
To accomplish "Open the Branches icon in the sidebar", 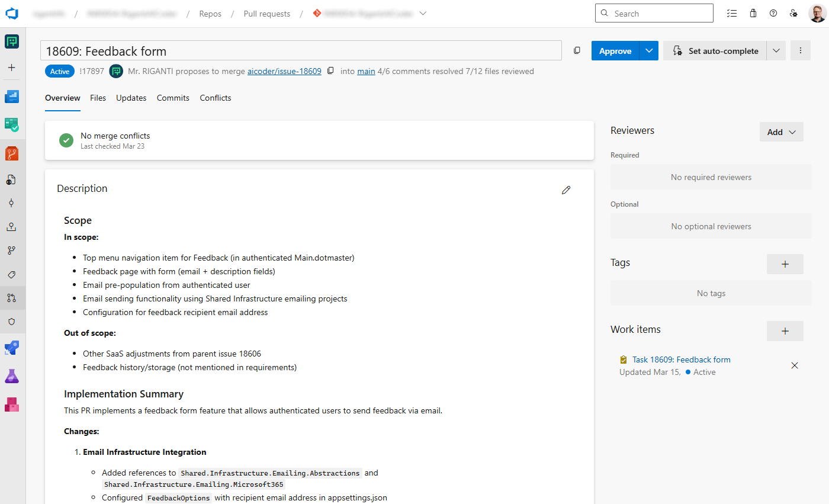I will [x=12, y=249].
